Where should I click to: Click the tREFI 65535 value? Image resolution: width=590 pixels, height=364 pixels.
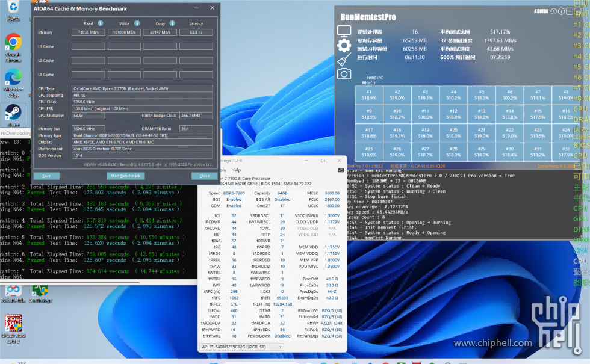point(282,298)
